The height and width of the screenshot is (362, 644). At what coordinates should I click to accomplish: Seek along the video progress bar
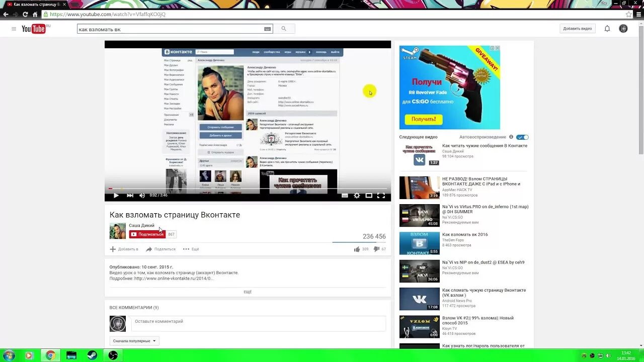[x=248, y=189]
